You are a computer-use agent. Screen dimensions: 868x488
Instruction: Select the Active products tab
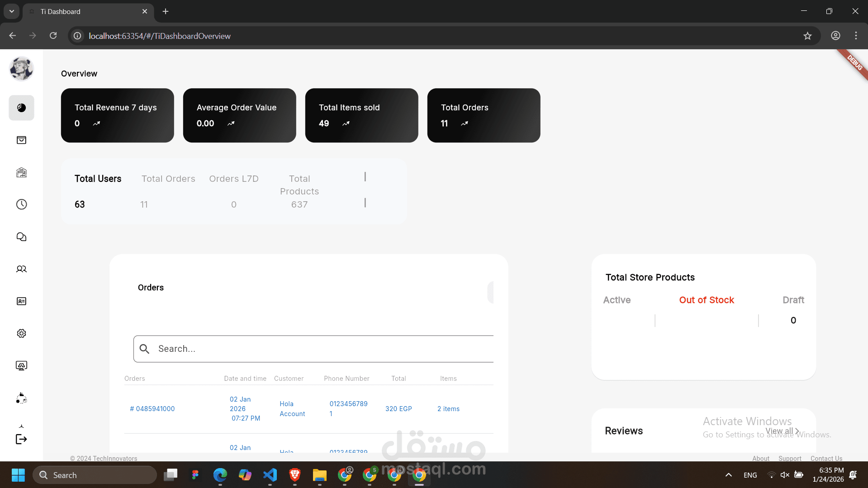(617, 300)
